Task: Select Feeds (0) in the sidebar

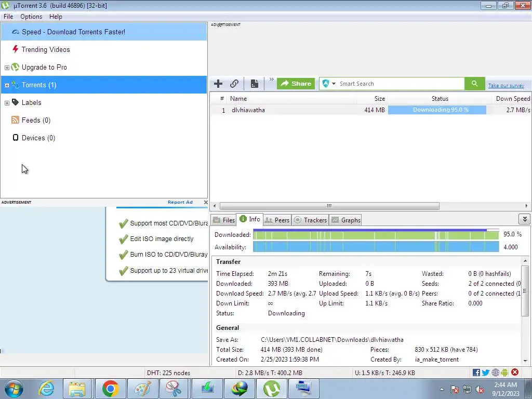Action: point(36,120)
